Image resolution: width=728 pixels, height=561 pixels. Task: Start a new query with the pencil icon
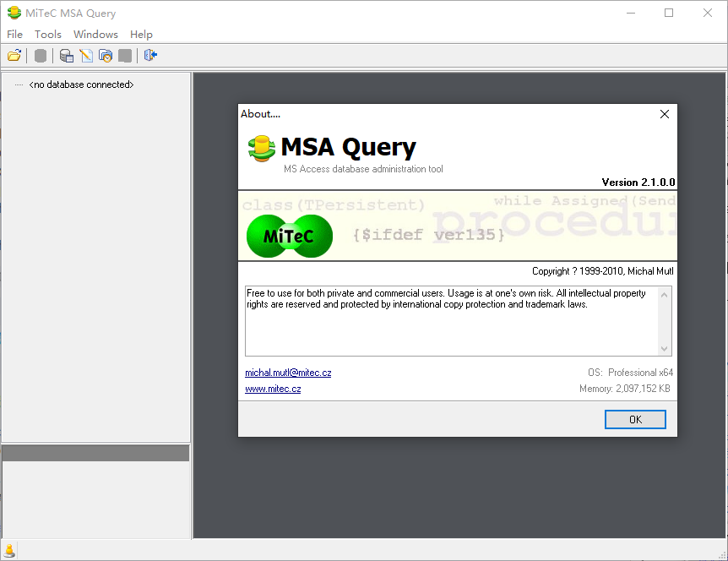point(84,56)
